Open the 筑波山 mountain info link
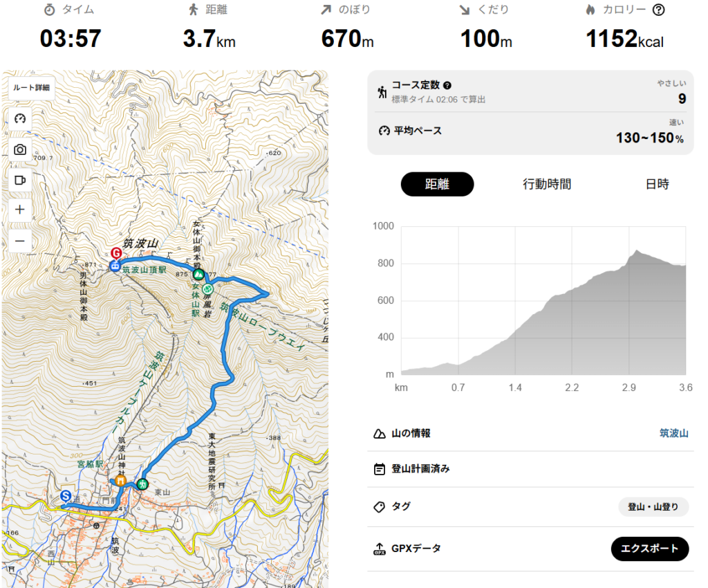Viewport: 708px width, 588px height. point(673,434)
